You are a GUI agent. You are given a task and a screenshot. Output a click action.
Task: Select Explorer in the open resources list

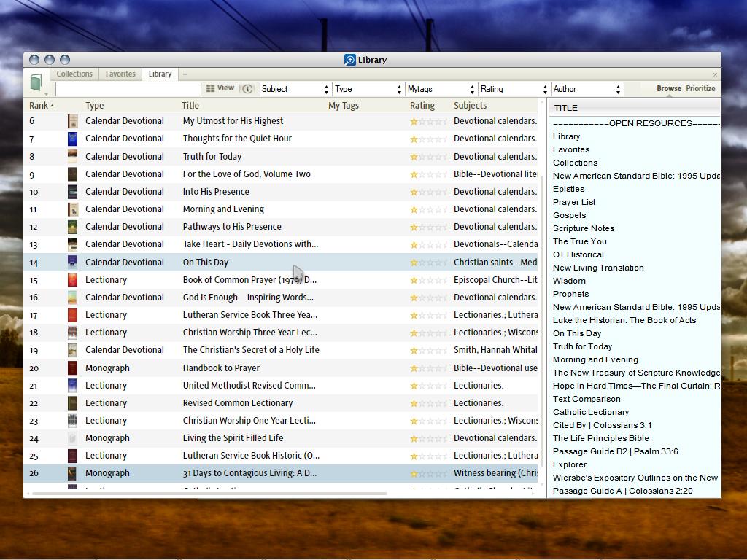[570, 464]
